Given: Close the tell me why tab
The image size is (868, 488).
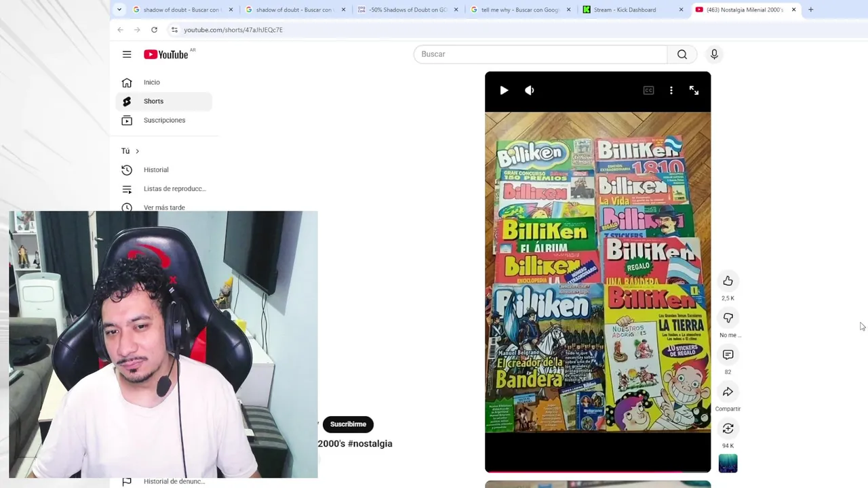Looking at the screenshot, I should (568, 9).
